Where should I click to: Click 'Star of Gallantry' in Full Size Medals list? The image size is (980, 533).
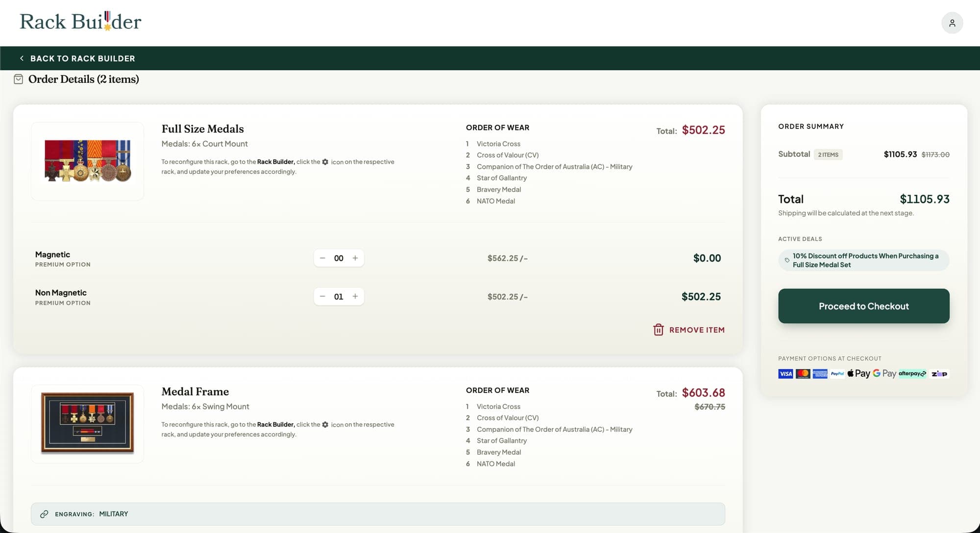point(502,178)
